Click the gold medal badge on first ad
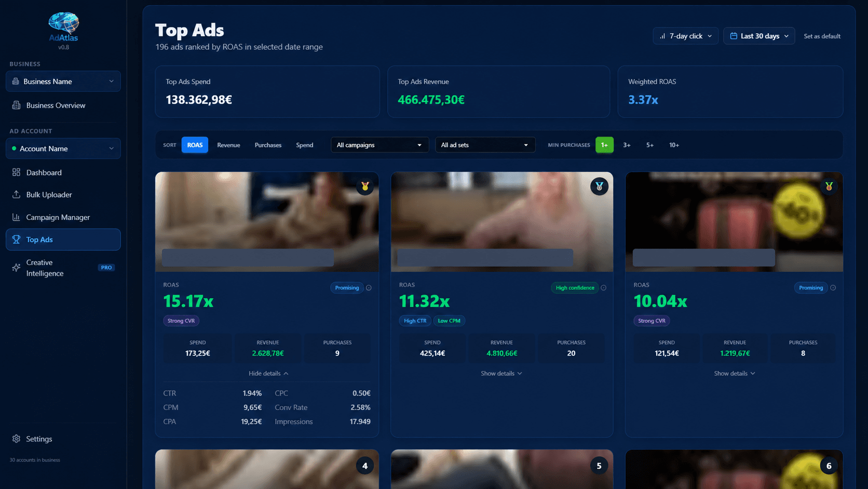The image size is (868, 489). click(365, 186)
